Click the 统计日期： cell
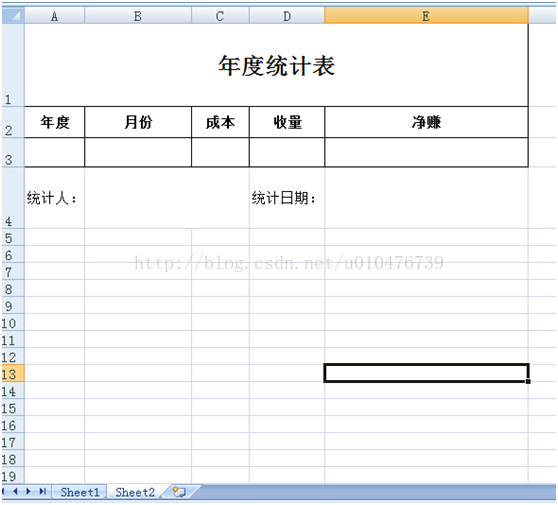The height and width of the screenshot is (505, 558). pos(287,198)
